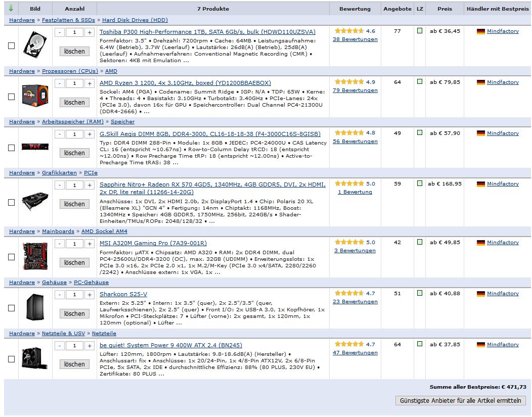Click German flag icon in Toshiba P300 row

480,31
